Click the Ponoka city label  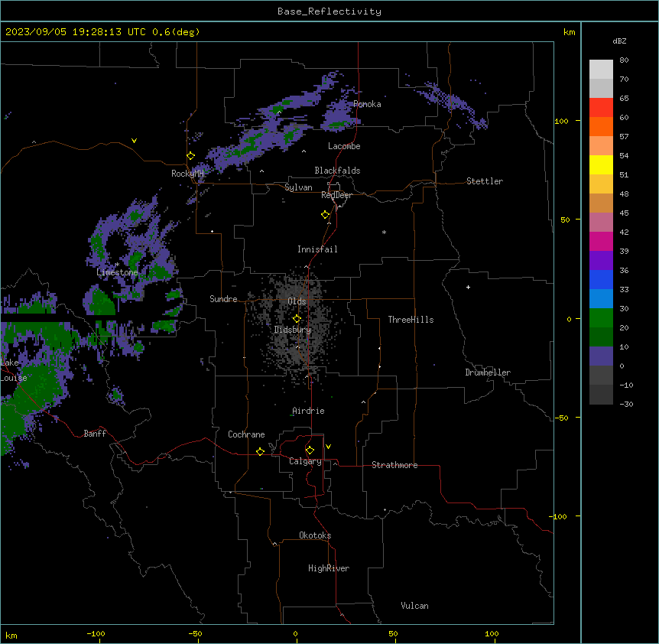[x=367, y=104]
